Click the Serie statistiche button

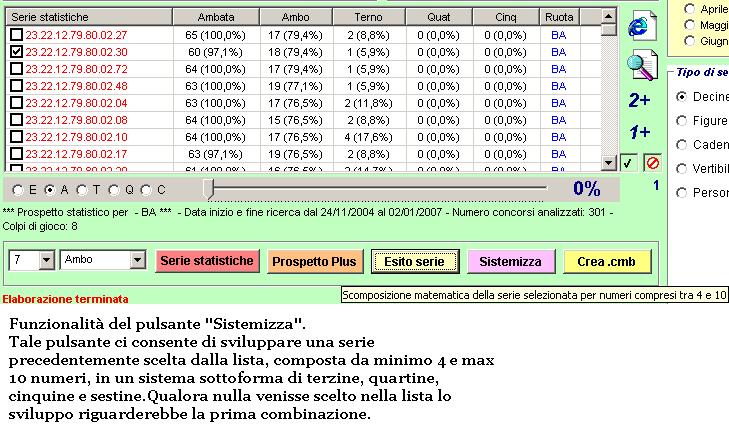point(207,261)
